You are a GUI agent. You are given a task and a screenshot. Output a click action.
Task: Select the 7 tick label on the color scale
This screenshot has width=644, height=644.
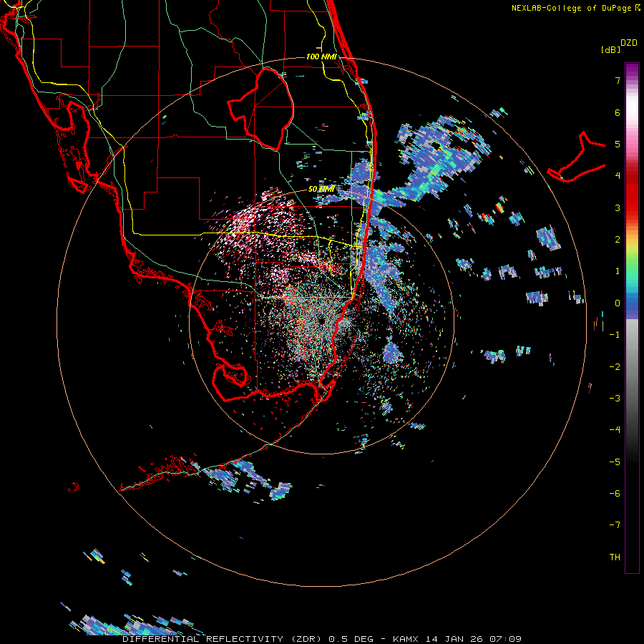[618, 80]
